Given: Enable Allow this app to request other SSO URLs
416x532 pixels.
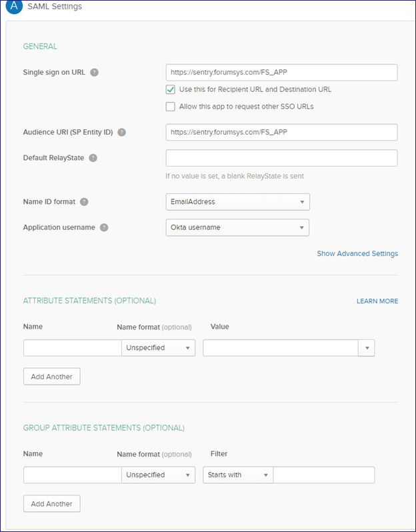Looking at the screenshot, I should (171, 107).
